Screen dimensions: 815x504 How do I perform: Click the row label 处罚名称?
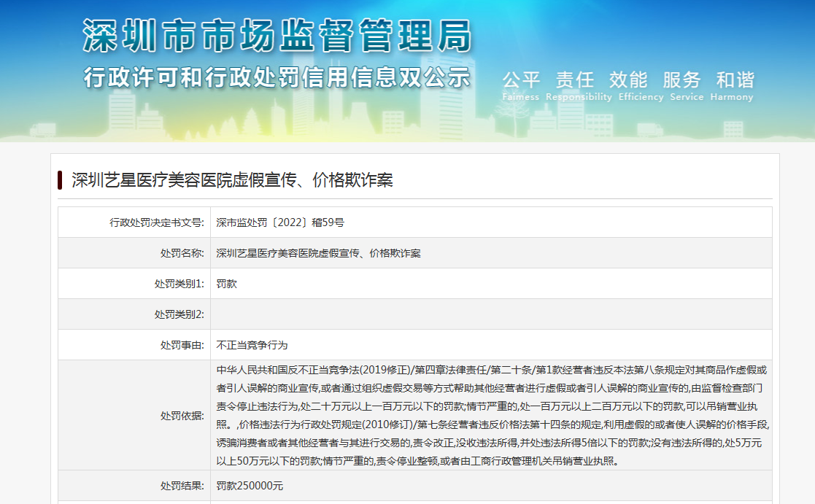pos(182,253)
